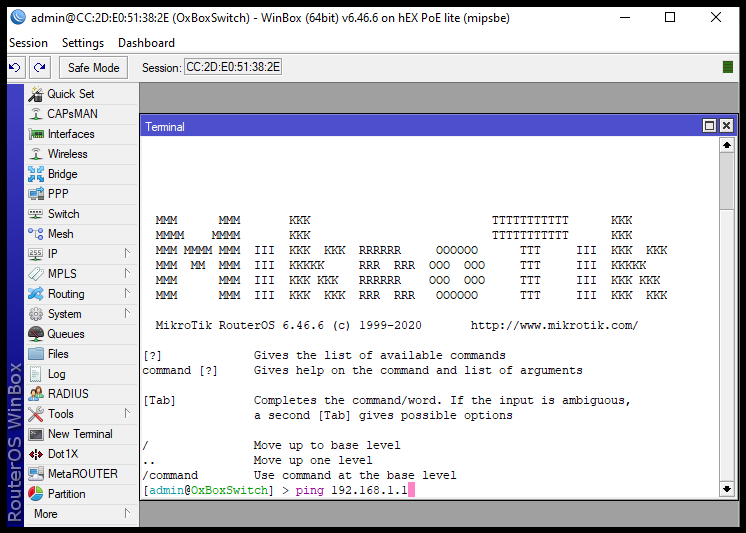
Task: Open the PPP menu icon
Action: 36,194
